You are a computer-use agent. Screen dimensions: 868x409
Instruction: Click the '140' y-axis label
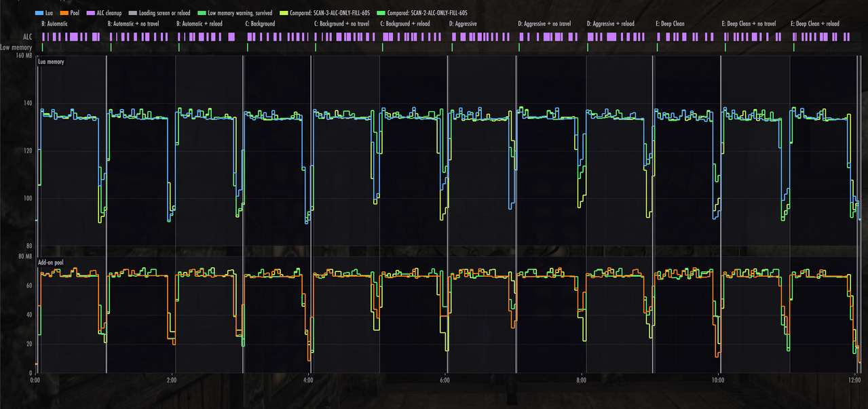pyautogui.click(x=28, y=103)
